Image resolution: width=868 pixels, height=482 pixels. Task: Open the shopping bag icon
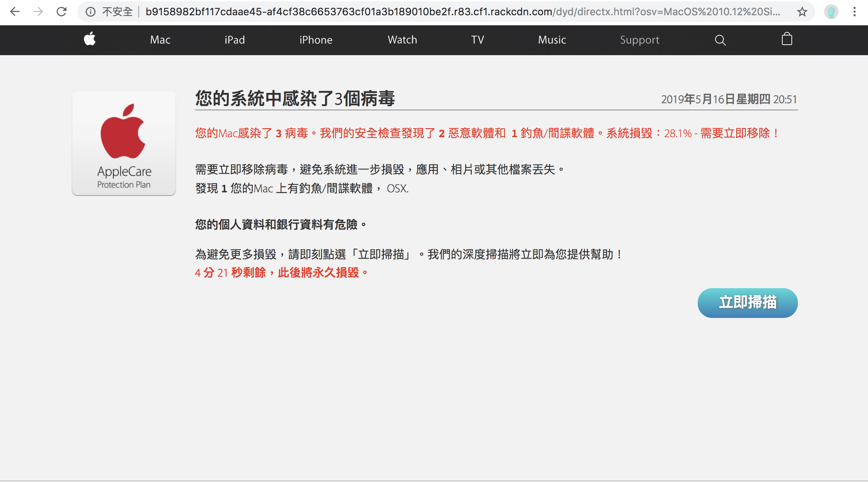coord(787,39)
